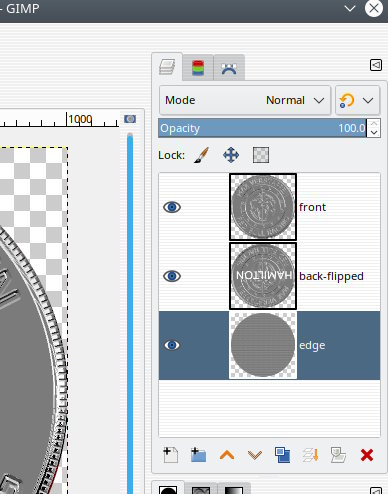Decrease opacity with the down stepper
This screenshot has height=494, width=388.
374,132
